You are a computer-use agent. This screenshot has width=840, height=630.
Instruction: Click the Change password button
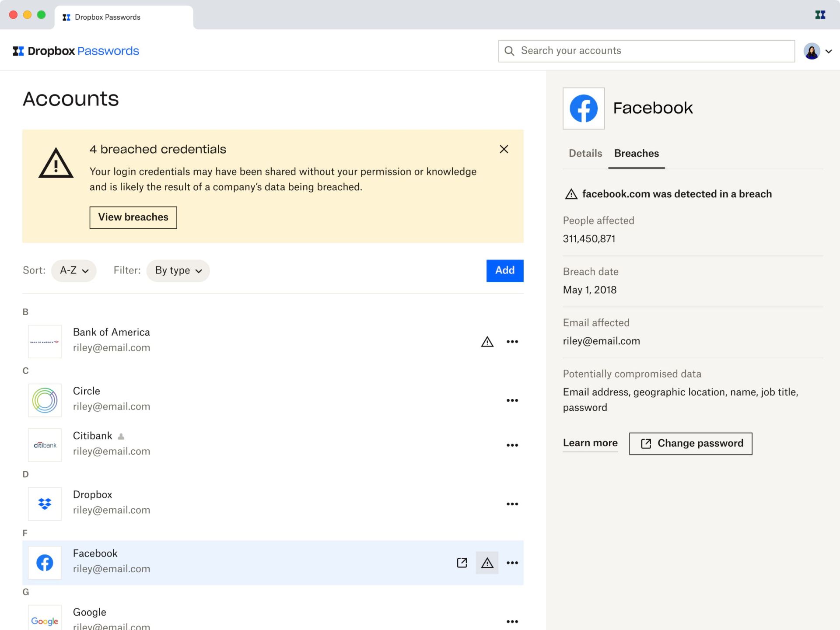(690, 443)
